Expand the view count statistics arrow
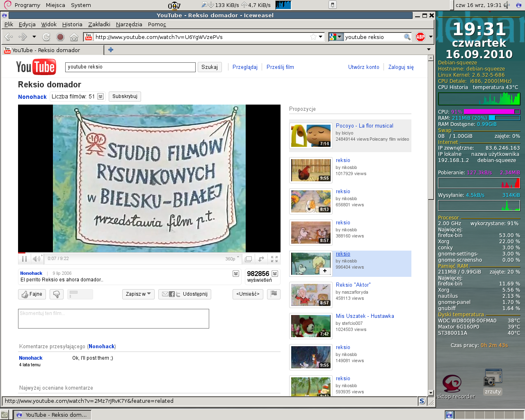Screen dimensions: 525x420 click(x=275, y=274)
